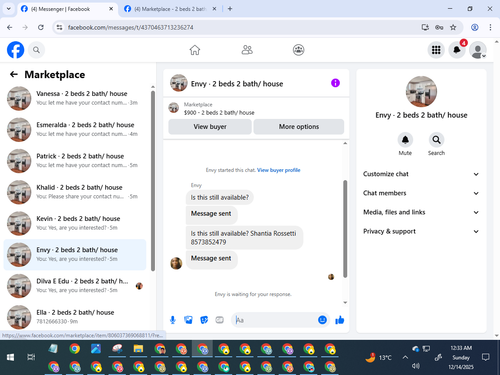The image size is (500, 375).
Task: Open Chrome's three-dot menu
Action: tap(490, 27)
